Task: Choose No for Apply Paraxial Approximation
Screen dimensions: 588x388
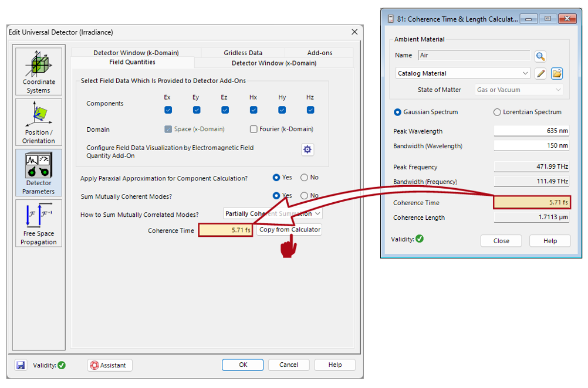Action: pyautogui.click(x=304, y=178)
